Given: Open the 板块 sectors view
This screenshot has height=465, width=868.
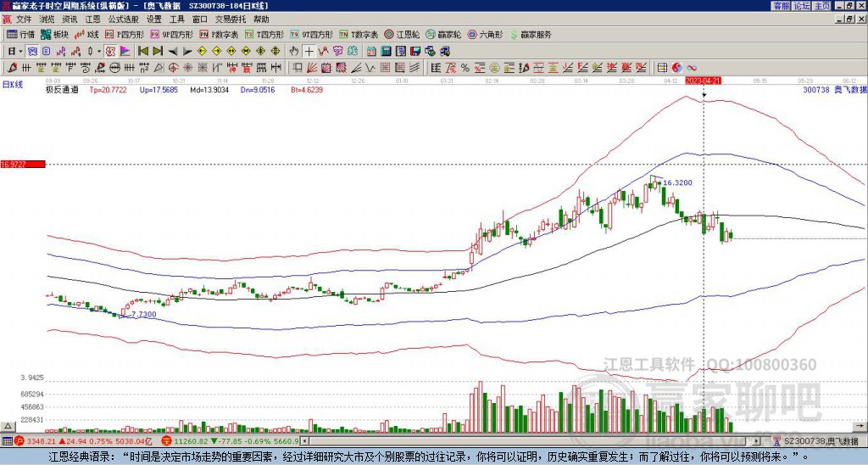Looking at the screenshot, I should point(55,34).
